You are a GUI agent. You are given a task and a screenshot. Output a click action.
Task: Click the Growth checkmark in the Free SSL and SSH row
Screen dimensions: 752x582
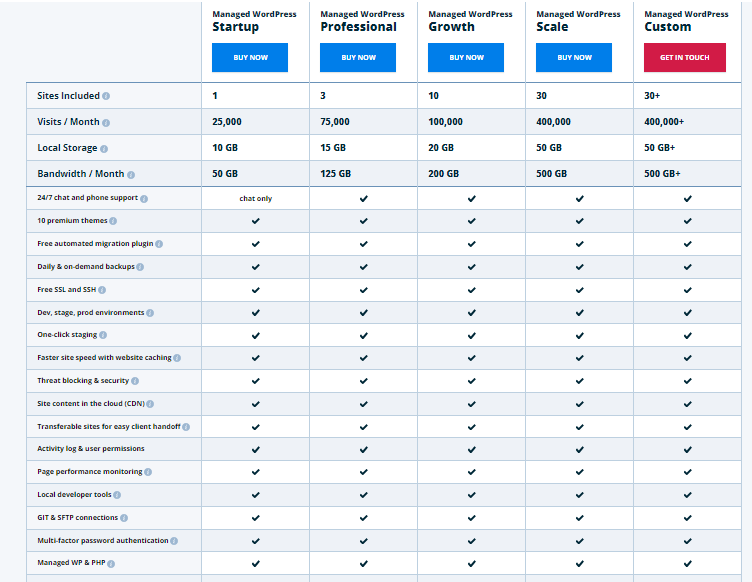(471, 290)
